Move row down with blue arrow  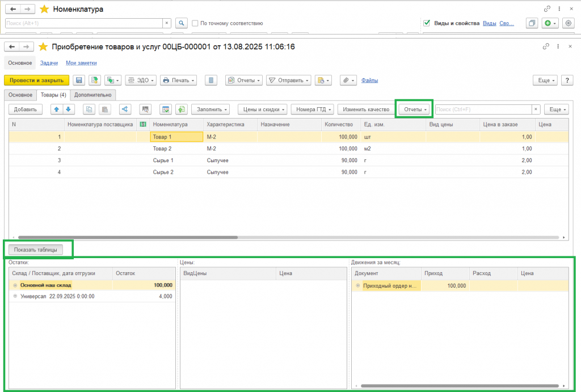[68, 109]
